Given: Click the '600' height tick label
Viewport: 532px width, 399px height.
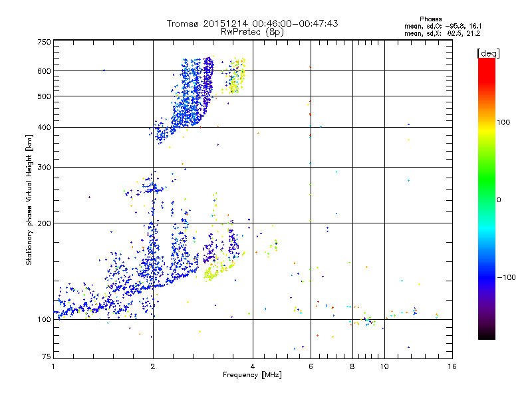Looking at the screenshot, I should (x=44, y=71).
